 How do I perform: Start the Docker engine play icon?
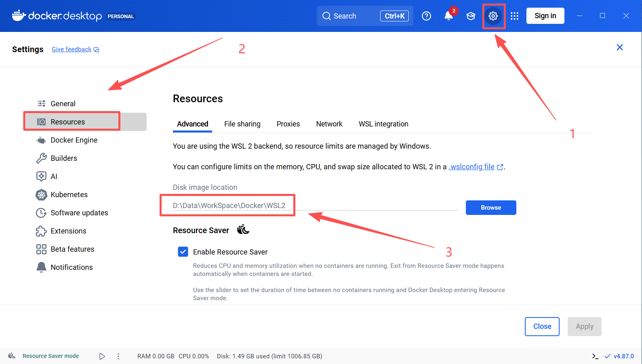102,356
